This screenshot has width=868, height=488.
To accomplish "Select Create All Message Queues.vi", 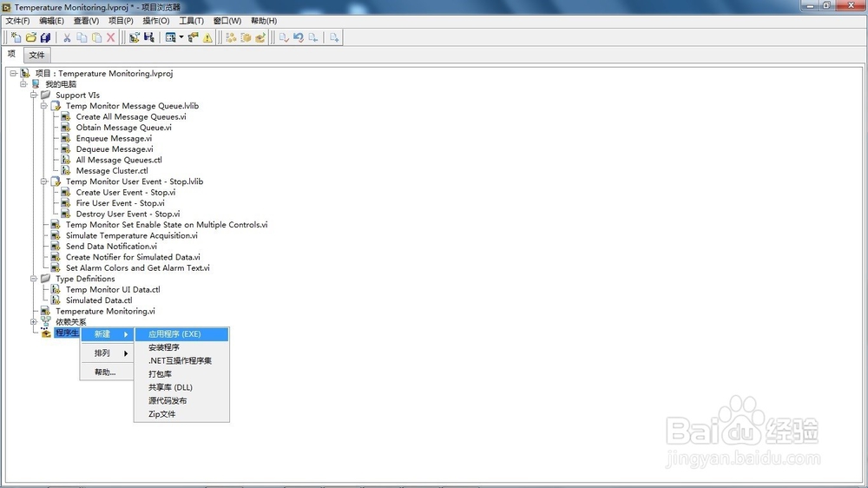I will (x=131, y=116).
